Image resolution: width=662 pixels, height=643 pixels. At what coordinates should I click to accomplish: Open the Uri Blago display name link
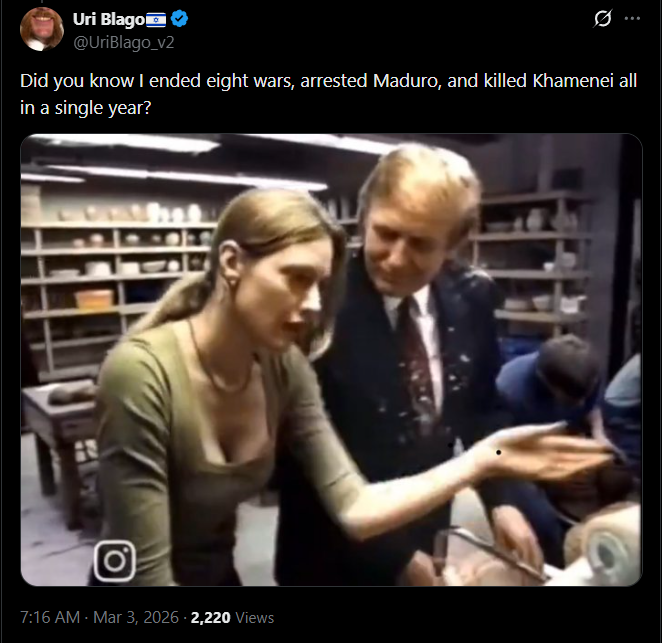[109, 19]
